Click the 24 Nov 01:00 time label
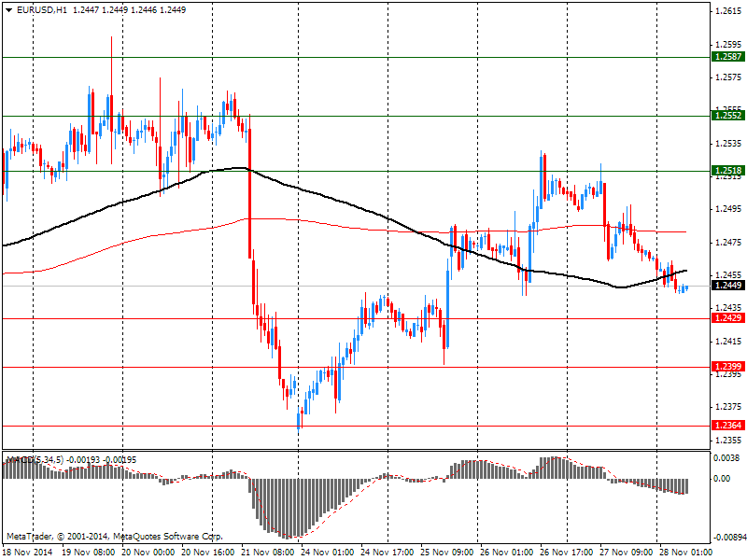Screen dimensions: 747x560 [x=327, y=553]
